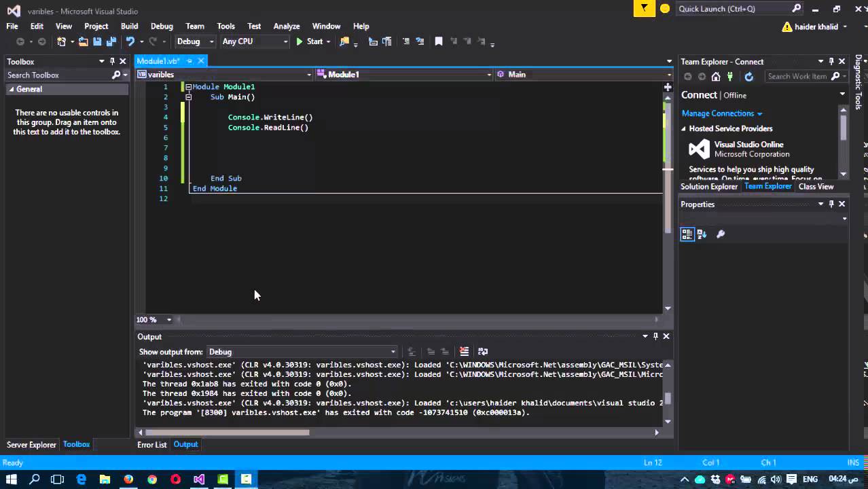The image size is (868, 489).
Task: Toggle auto-hide pin on Team Explorer panel
Action: pyautogui.click(x=831, y=61)
